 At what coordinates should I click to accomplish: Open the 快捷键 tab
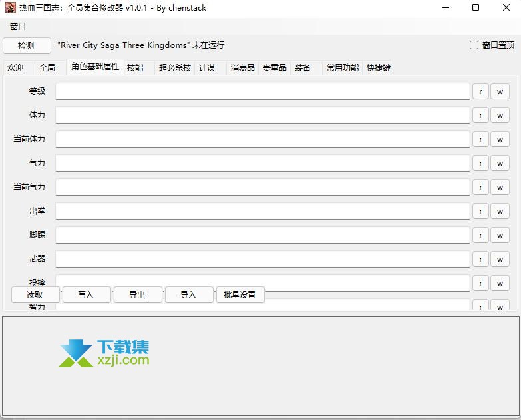coord(379,68)
